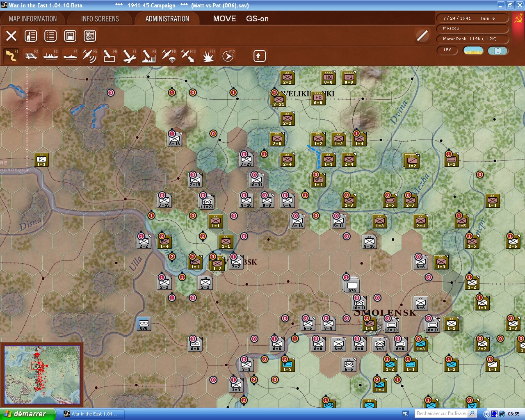The height and width of the screenshot is (420, 525).
Task: Select the 12=13 unit at Smolensk
Action: tap(391, 325)
